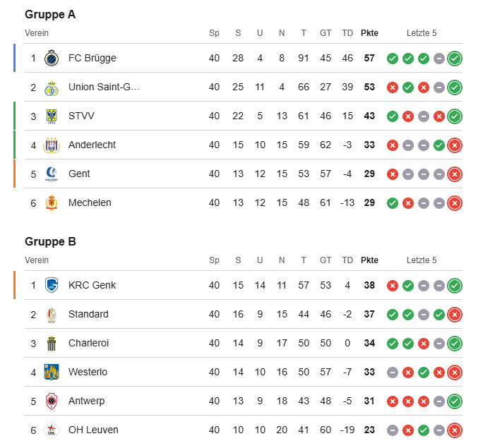
Task: Click Charleroi's red loss icon in Letzte 5
Action: 424,344
